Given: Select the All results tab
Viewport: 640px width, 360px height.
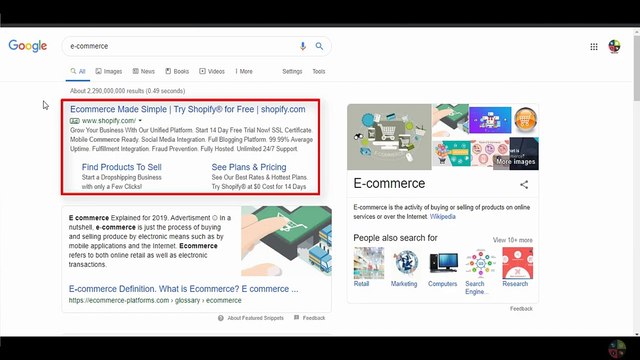Looking at the screenshot, I should (78, 71).
